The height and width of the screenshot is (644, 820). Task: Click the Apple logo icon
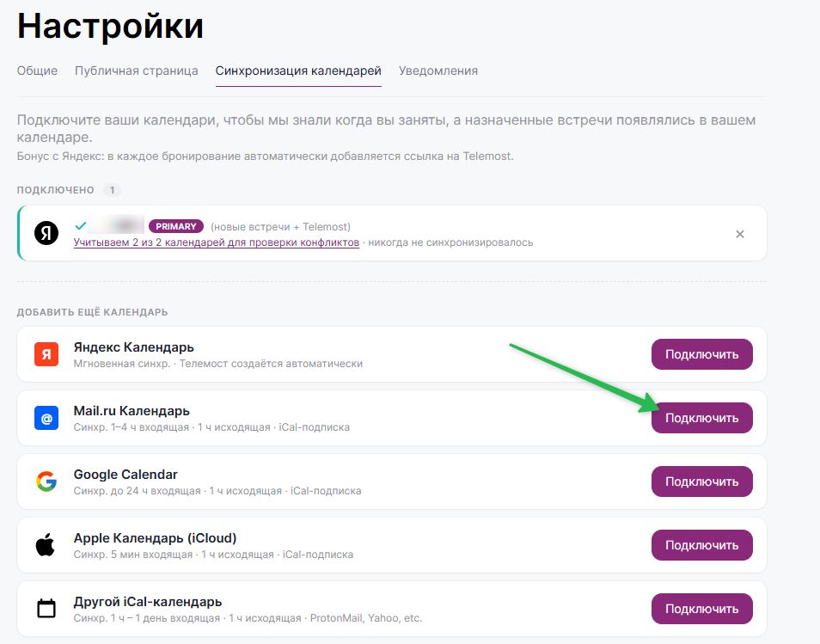46,544
